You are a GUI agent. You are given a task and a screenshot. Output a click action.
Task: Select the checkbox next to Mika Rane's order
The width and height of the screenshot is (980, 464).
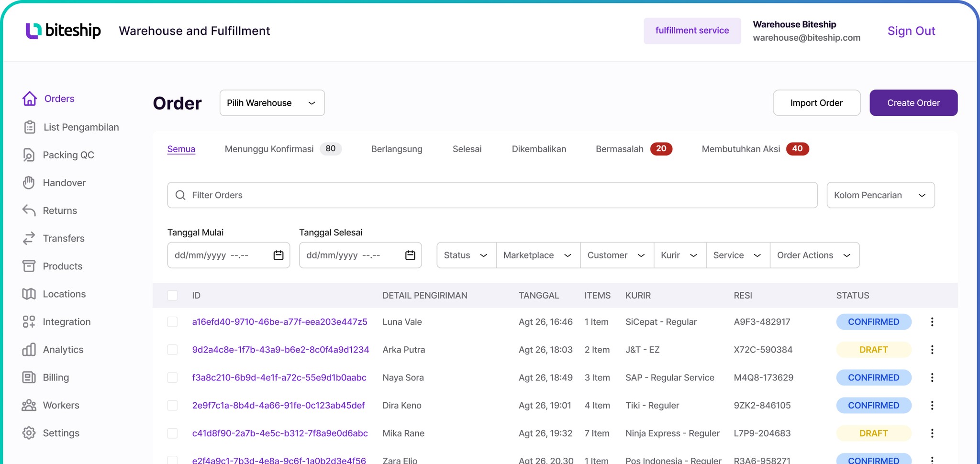click(172, 433)
